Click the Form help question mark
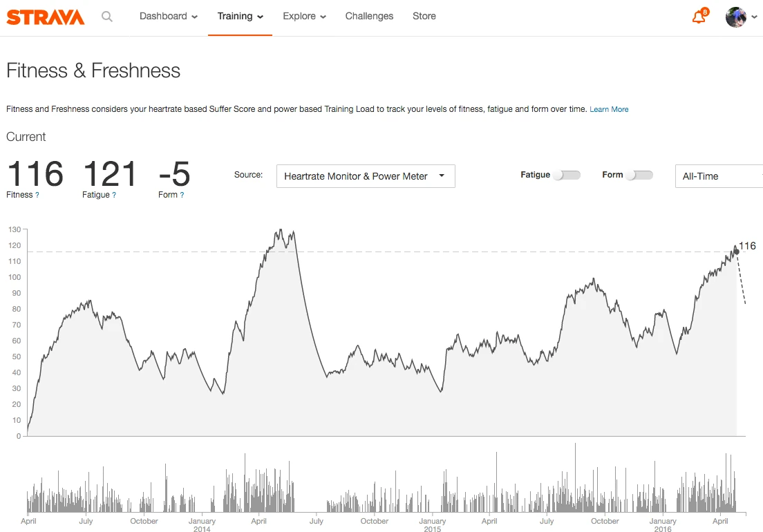Screen dimensions: 763x532 coord(183,195)
